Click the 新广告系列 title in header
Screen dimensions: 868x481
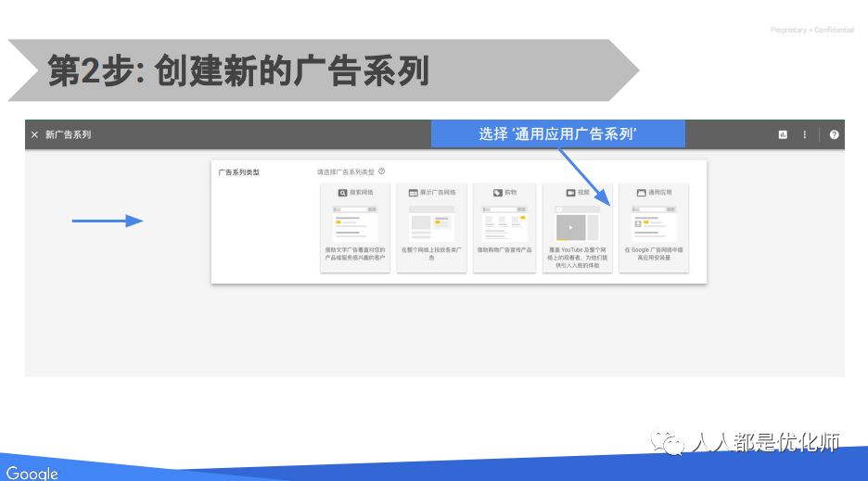[68, 134]
